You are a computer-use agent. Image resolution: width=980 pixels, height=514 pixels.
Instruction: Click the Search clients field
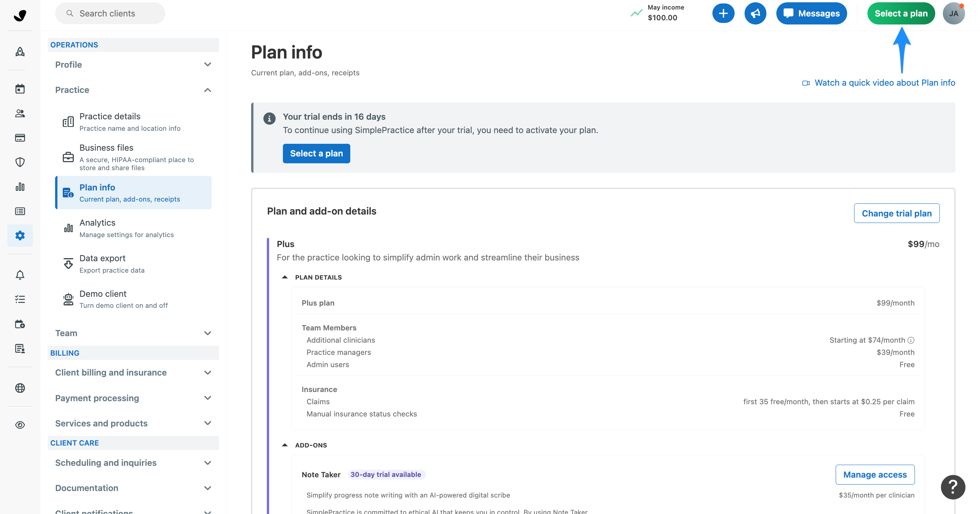[x=110, y=13]
